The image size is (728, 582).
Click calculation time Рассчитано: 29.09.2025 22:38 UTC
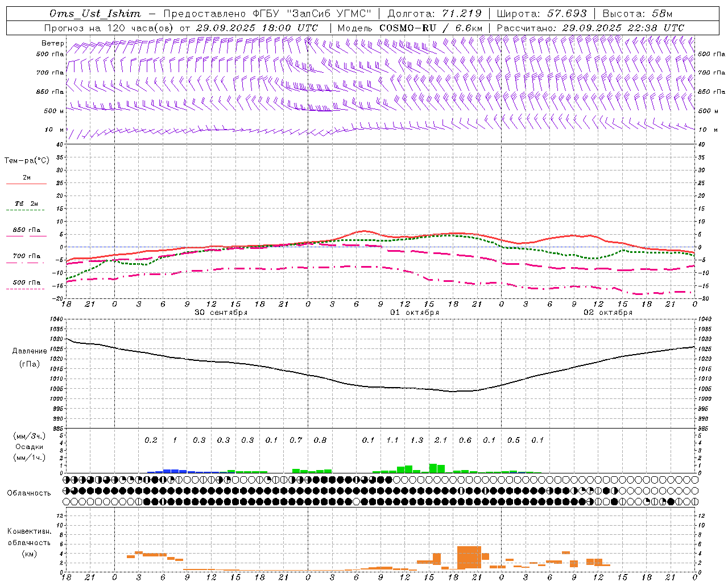click(590, 28)
